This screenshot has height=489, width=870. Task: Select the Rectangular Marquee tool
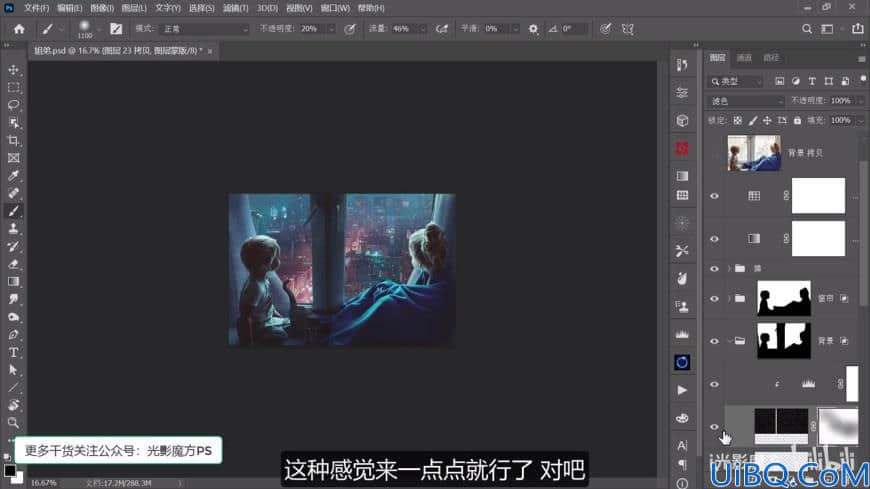coord(13,88)
